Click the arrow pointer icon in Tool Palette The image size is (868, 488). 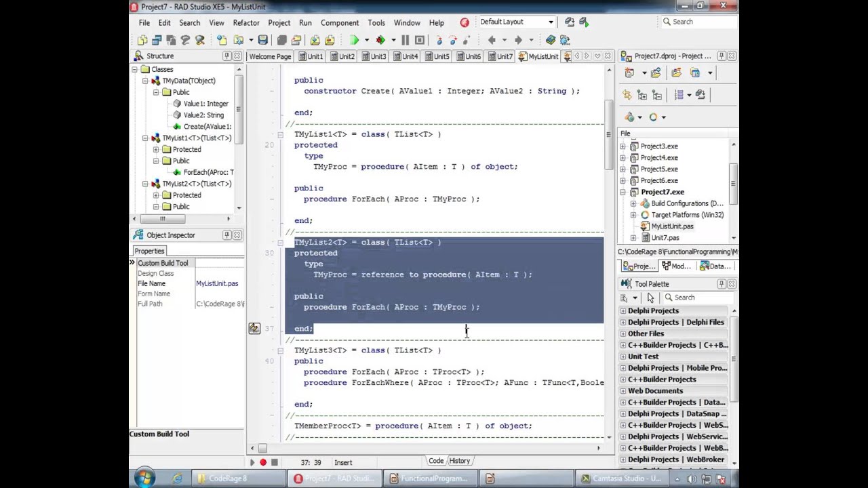point(650,298)
